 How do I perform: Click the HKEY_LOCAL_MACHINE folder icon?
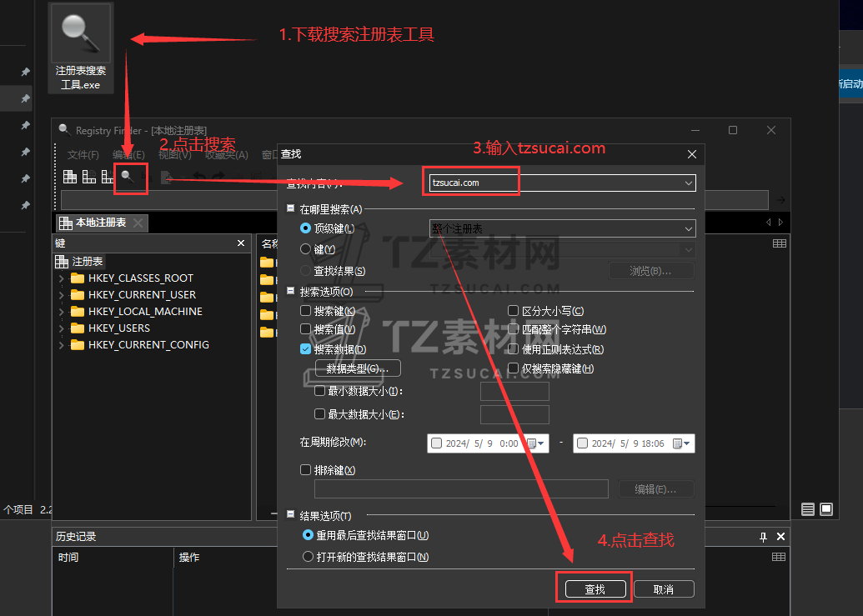[78, 311]
